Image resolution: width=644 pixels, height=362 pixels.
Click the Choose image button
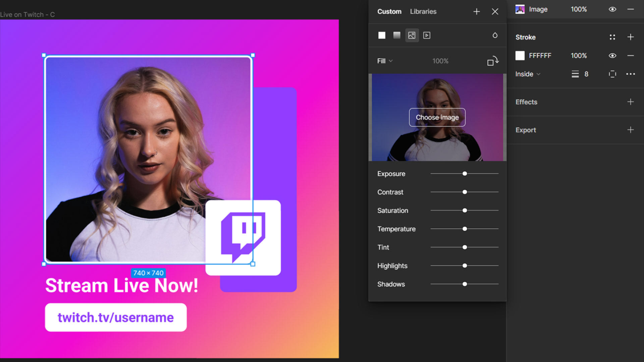click(437, 117)
